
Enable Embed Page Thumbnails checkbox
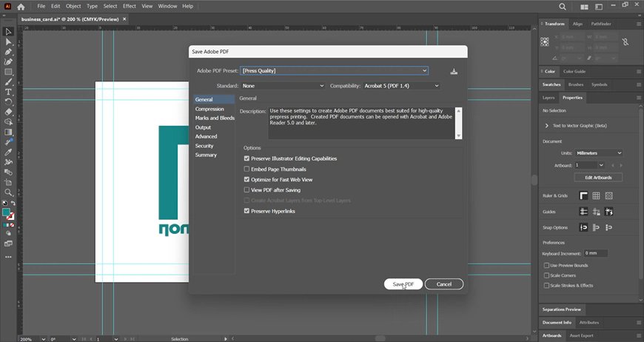point(246,170)
